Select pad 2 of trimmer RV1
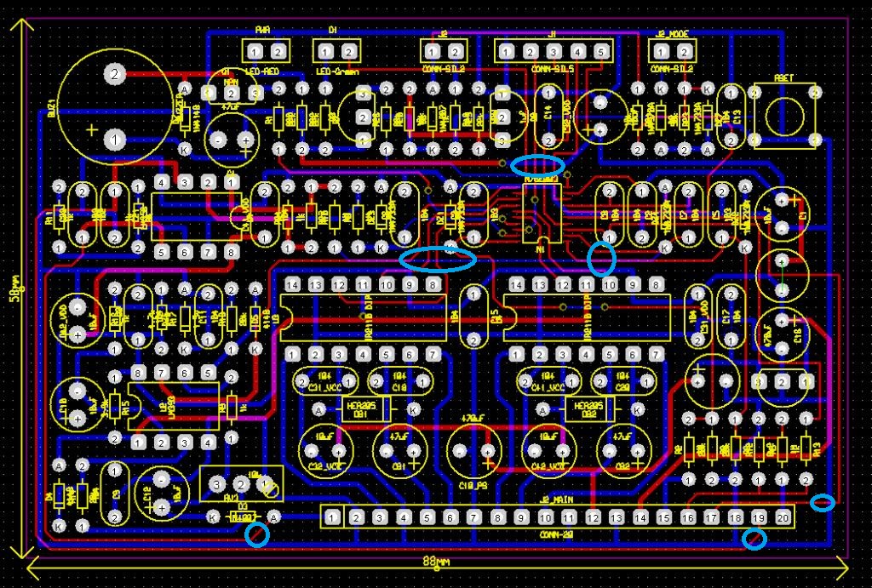 click(x=240, y=485)
